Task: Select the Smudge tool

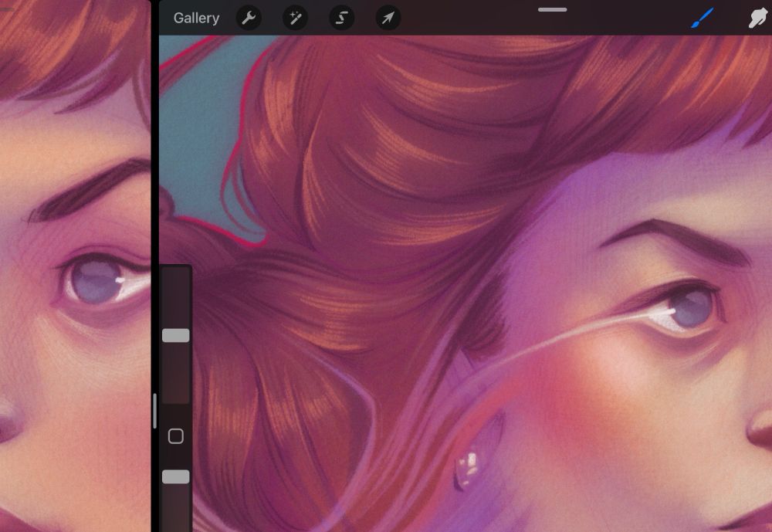Action: click(758, 19)
